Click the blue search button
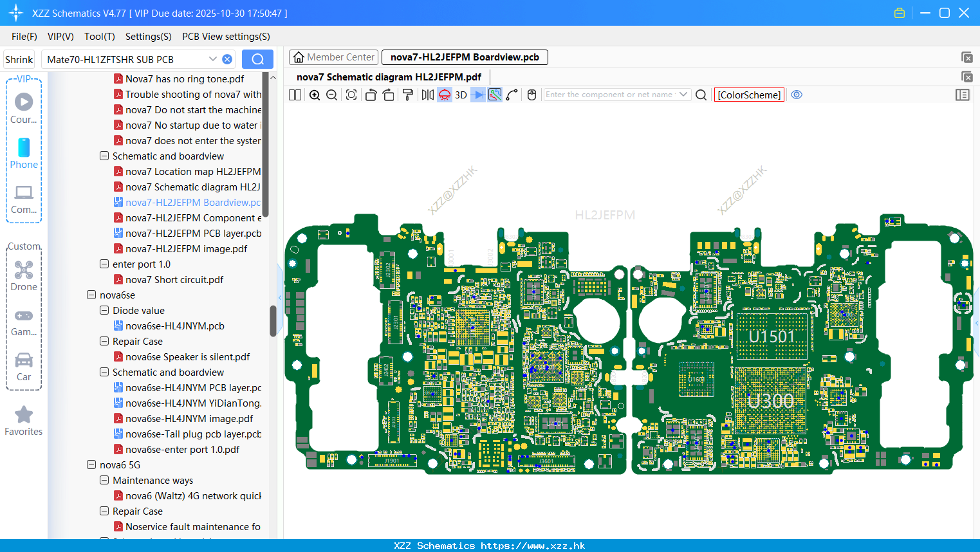Screen dimensions: 980x552 pyautogui.click(x=257, y=59)
